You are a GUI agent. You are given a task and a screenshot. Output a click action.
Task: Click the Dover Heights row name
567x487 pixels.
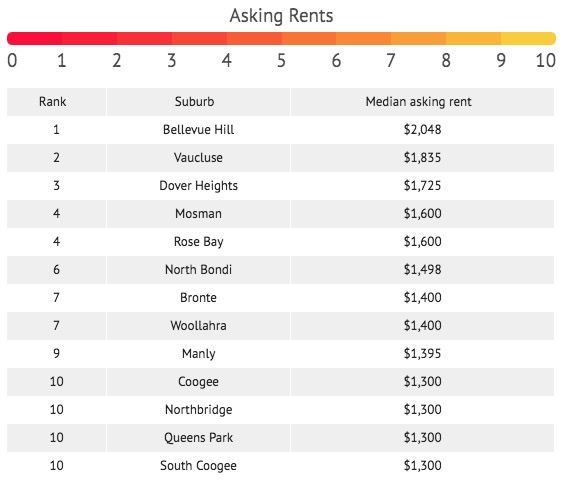click(x=198, y=185)
